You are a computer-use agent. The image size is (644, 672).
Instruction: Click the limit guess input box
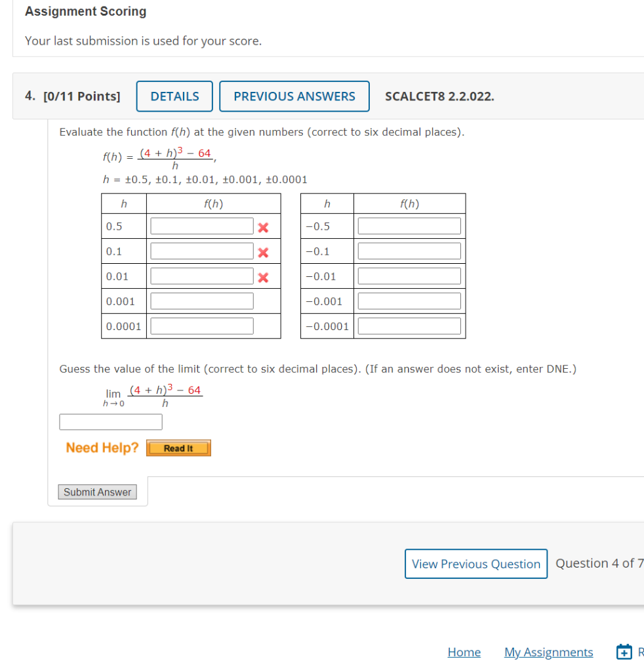point(110,421)
